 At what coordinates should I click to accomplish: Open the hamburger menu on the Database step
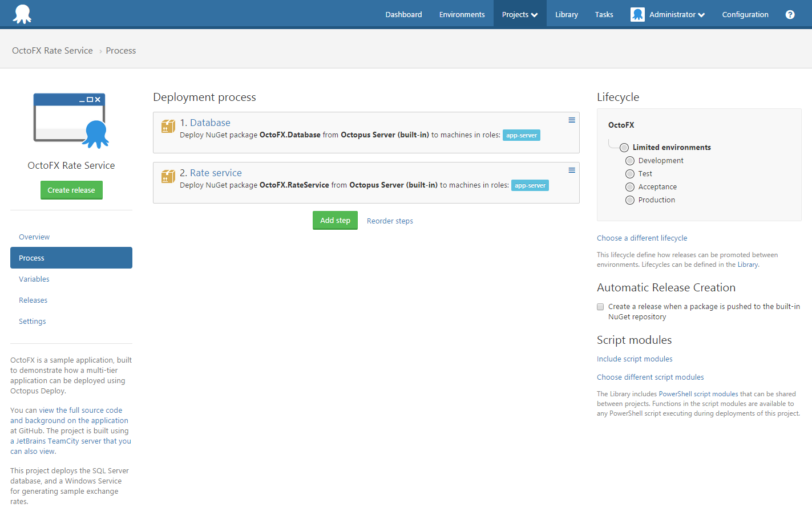pyautogui.click(x=572, y=120)
